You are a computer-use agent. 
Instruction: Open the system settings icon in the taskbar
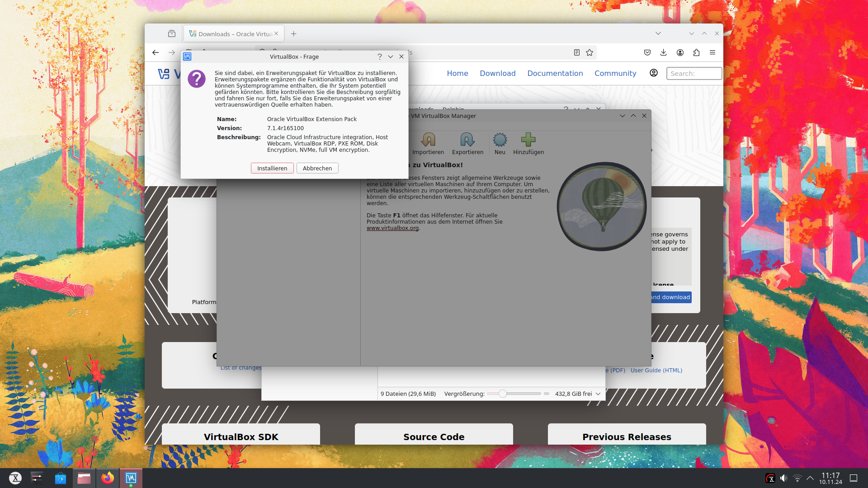point(37,478)
